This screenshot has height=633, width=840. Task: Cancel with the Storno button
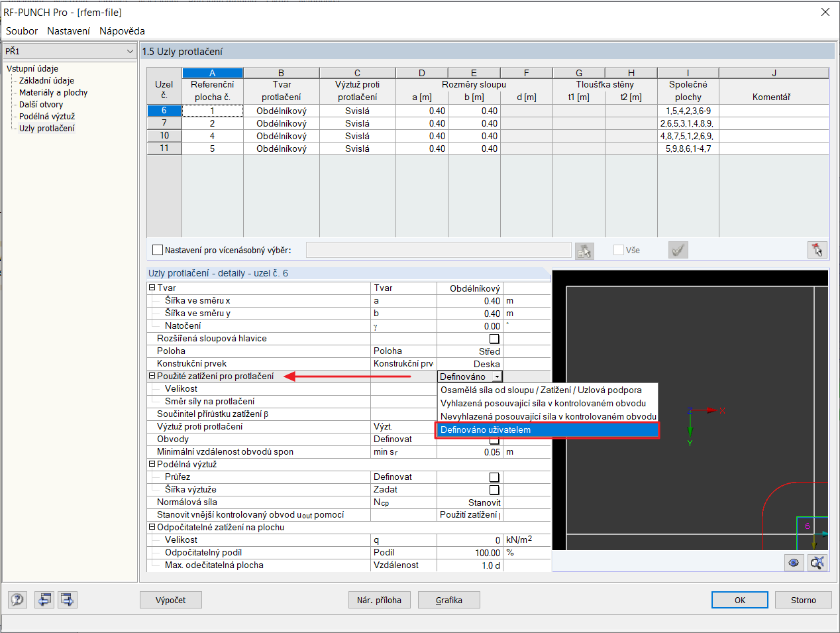click(804, 600)
